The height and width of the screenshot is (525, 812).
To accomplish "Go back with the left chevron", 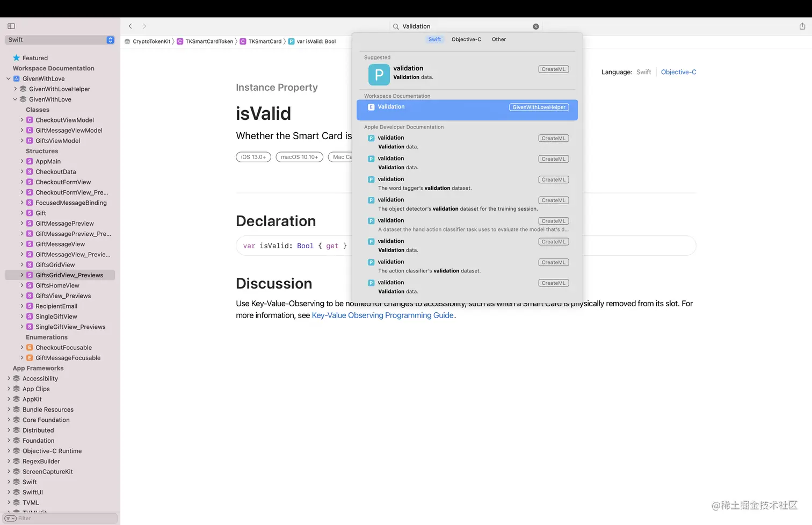I will 130,26.
